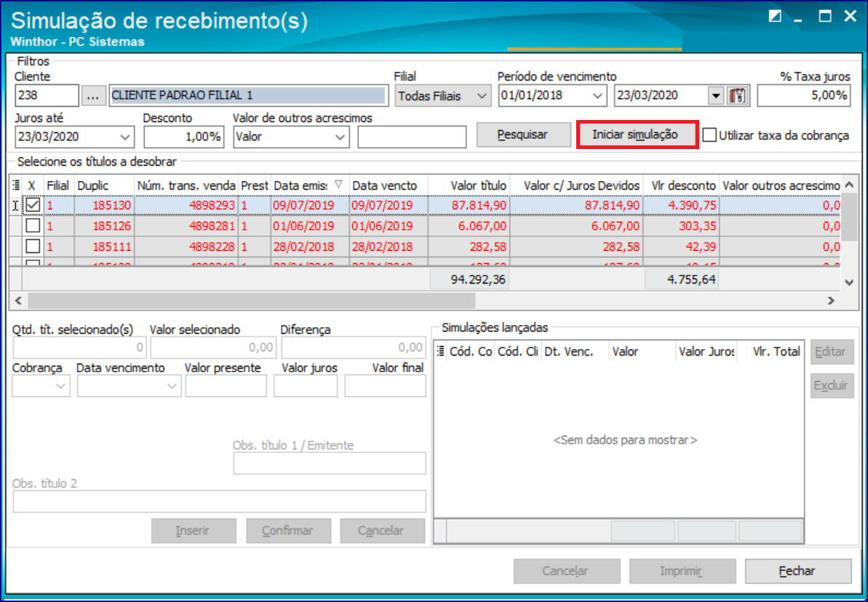The image size is (868, 602).
Task: Open the 01/01/2018 period start date picker
Action: (x=597, y=96)
